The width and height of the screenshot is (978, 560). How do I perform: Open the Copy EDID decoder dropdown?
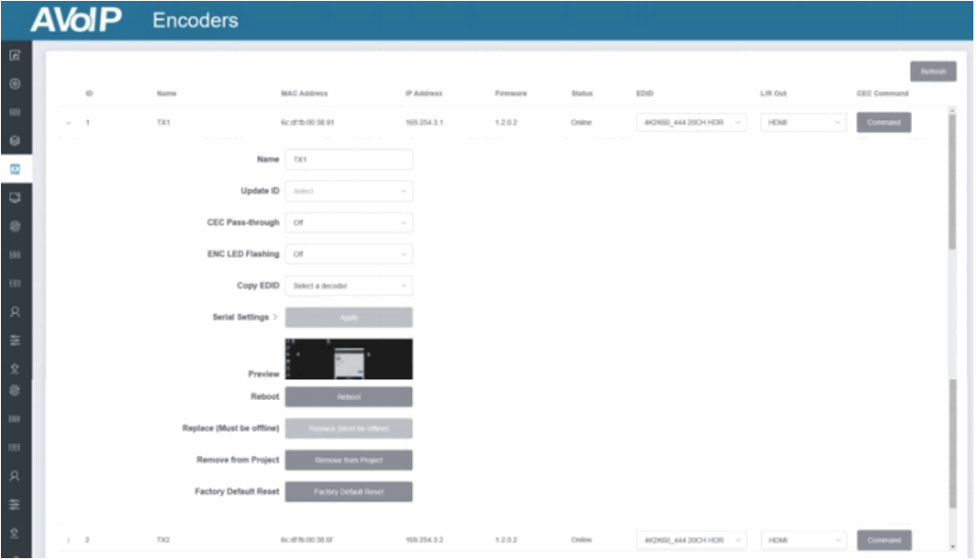pyautogui.click(x=349, y=286)
